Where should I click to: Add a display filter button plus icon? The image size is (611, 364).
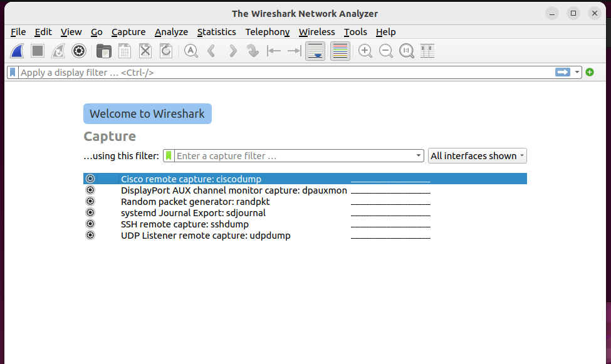[590, 72]
